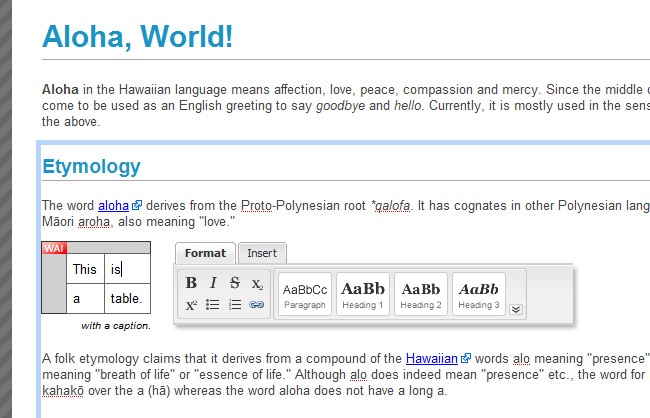Select the table's top column header bar

[108, 248]
